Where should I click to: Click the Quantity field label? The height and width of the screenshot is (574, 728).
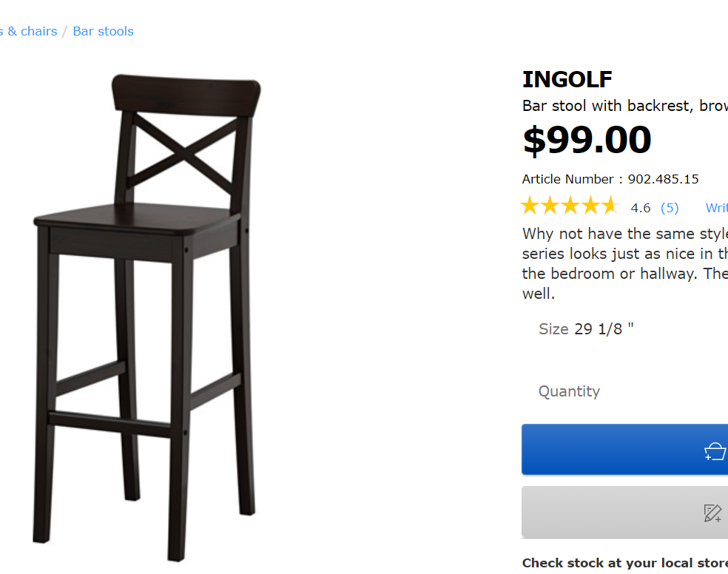(x=568, y=391)
